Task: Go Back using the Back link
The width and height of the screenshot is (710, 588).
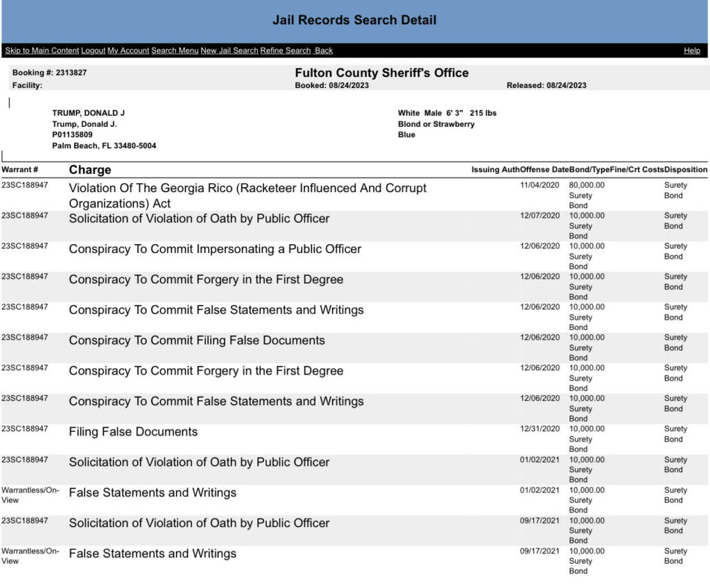Action: click(324, 51)
